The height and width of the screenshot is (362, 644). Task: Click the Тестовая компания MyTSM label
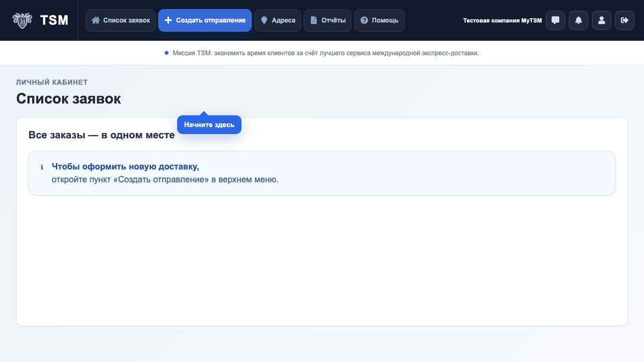(502, 20)
